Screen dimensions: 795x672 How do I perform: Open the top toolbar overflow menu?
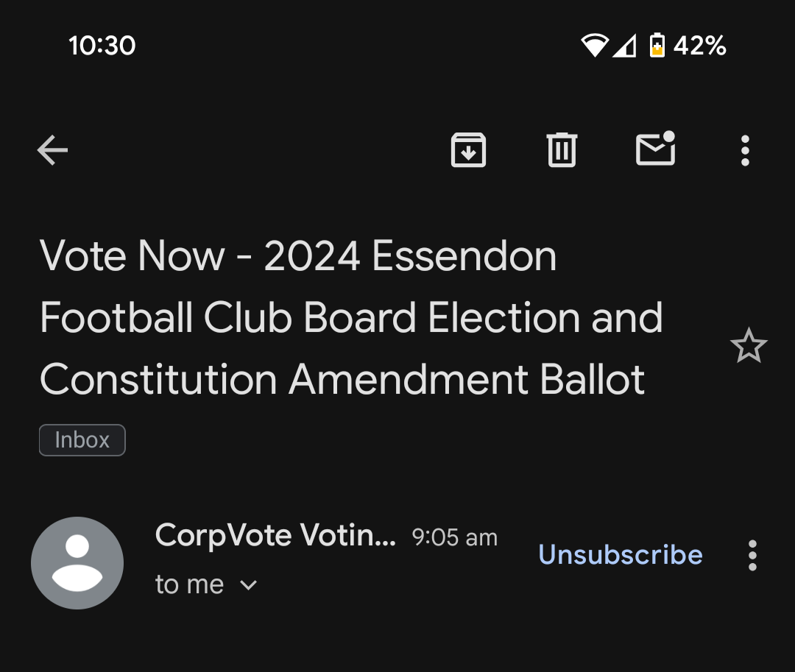click(x=745, y=150)
